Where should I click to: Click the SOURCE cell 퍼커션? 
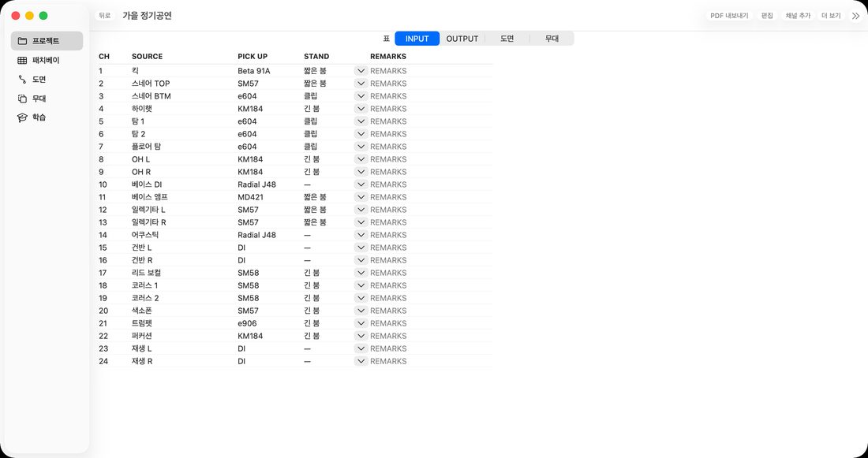(142, 336)
